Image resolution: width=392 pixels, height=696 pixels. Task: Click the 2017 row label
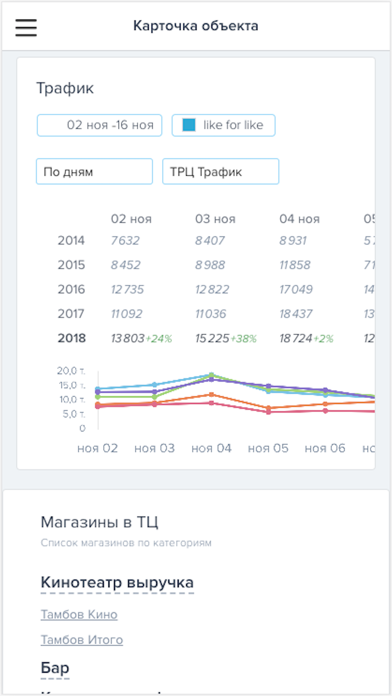(71, 314)
